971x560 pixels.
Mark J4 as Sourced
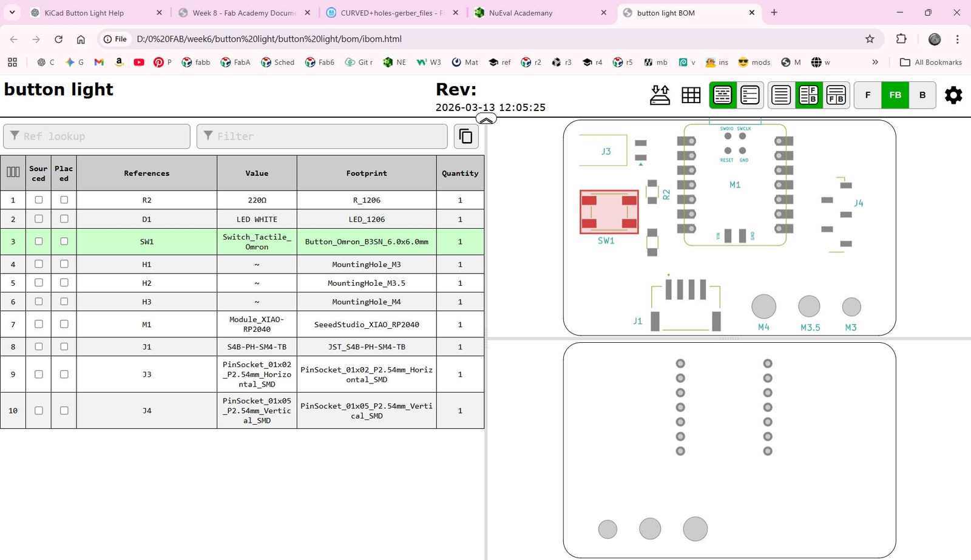39,411
